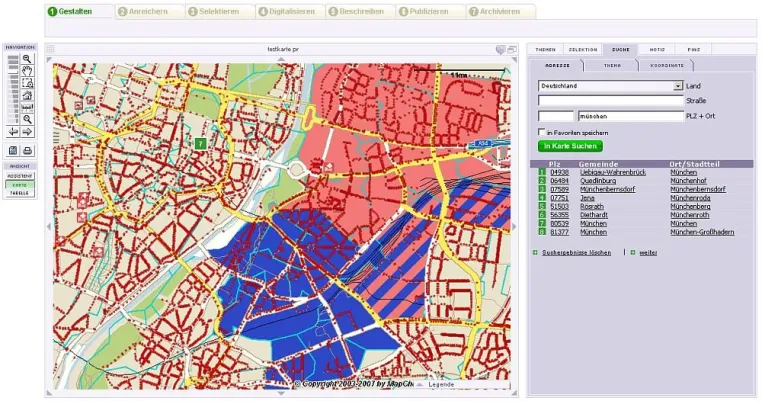Click the save diskette icon
Image resolution: width=762 pixels, height=401 pixels.
click(13, 151)
